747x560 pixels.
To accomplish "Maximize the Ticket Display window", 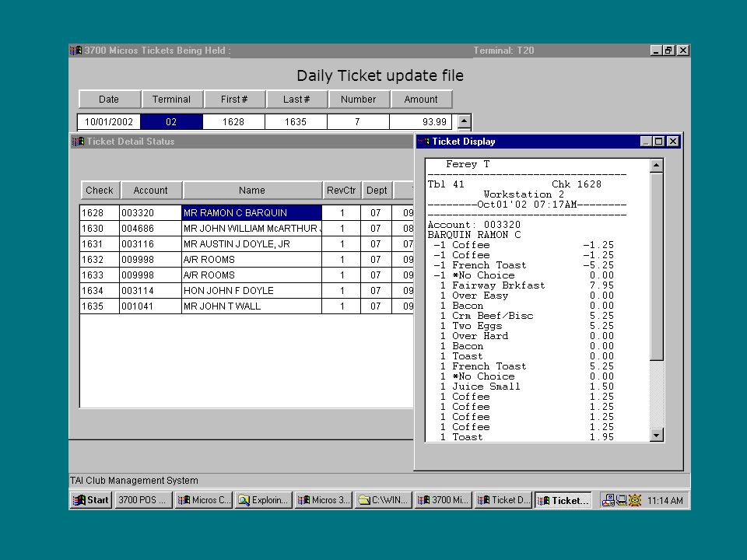I will coord(658,142).
